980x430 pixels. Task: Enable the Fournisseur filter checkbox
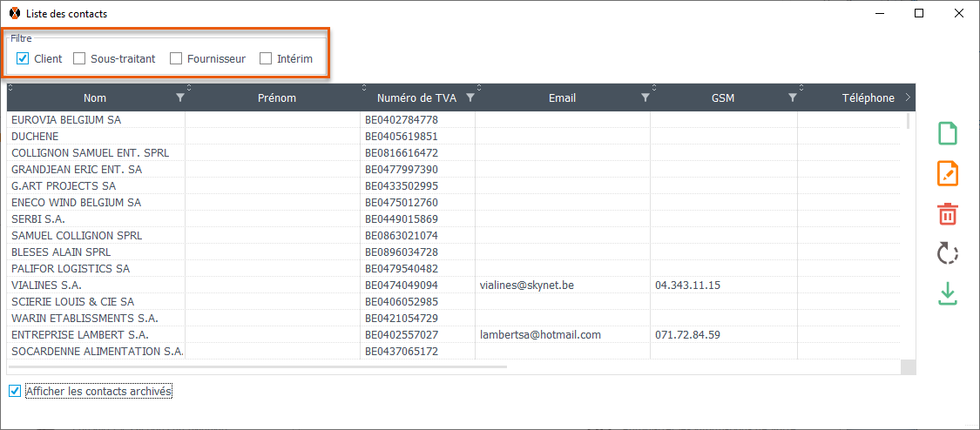tap(176, 59)
